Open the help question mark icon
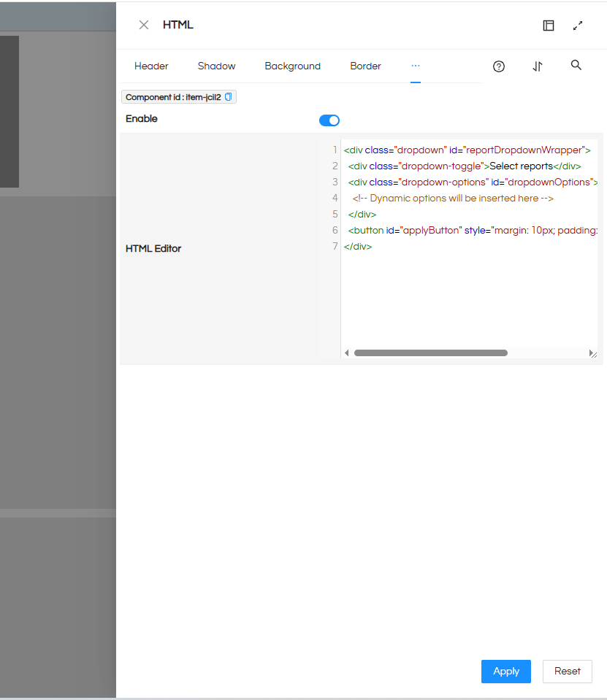 click(499, 66)
